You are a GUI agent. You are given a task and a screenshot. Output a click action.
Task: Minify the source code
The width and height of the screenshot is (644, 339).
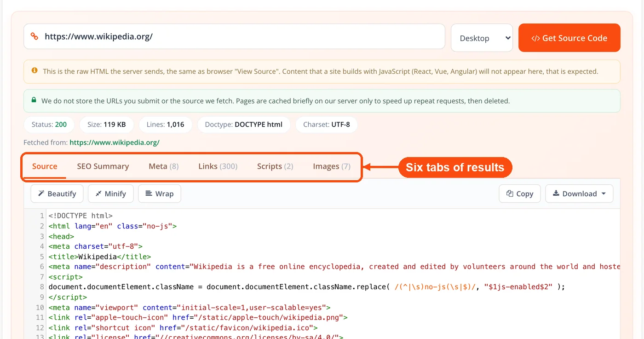(110, 193)
